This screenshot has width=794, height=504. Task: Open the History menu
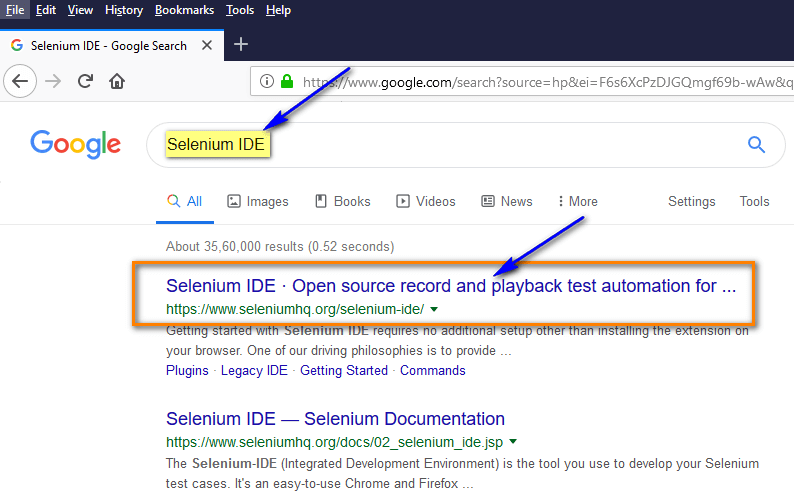pyautogui.click(x=124, y=10)
